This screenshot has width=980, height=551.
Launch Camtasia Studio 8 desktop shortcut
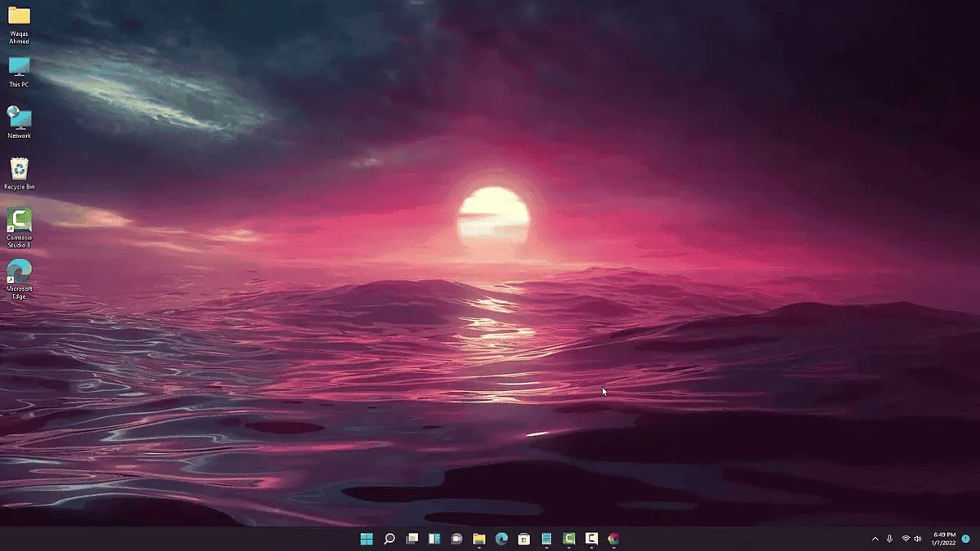(x=18, y=222)
